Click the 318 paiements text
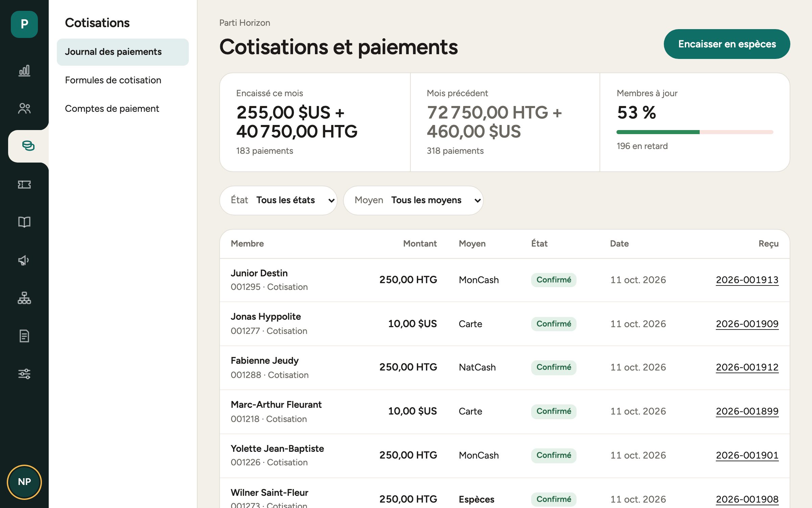 pos(455,151)
